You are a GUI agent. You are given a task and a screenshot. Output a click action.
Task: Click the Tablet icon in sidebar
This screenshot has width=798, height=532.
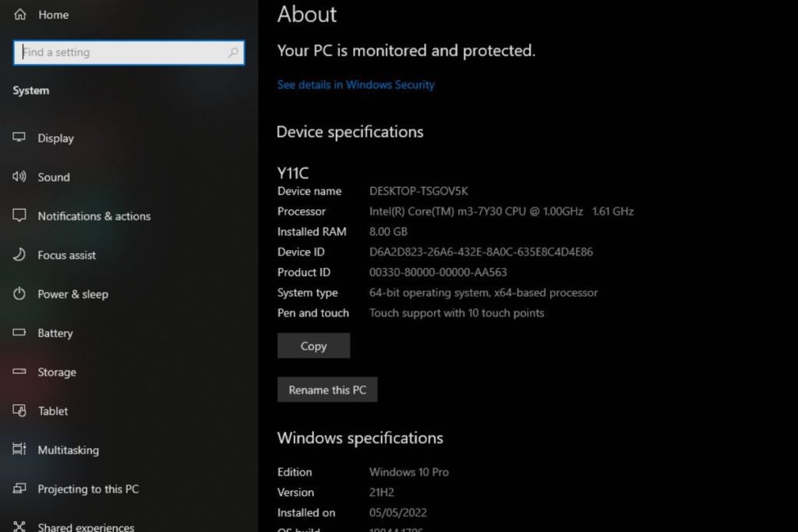19,410
